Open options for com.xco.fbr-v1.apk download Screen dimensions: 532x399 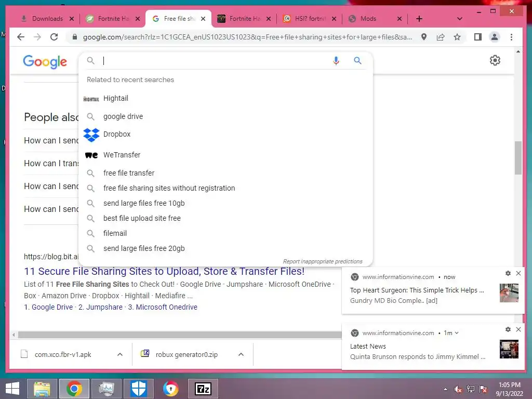pos(120,354)
